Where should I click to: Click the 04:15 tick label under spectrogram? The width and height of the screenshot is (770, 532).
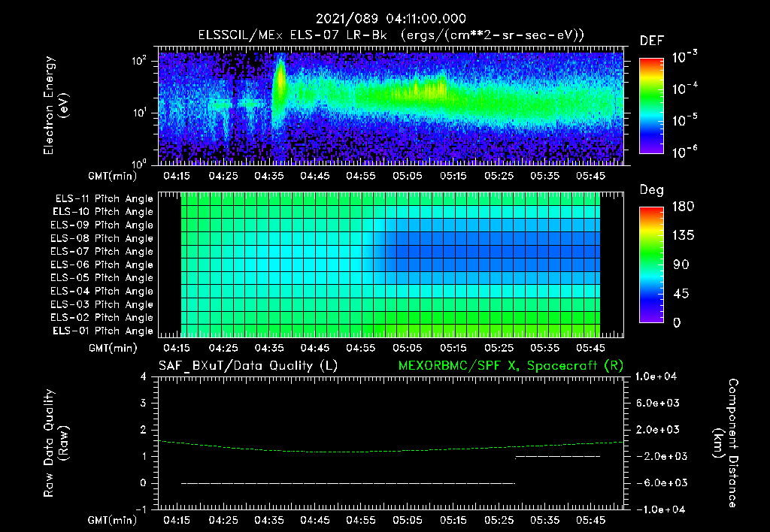coord(177,176)
